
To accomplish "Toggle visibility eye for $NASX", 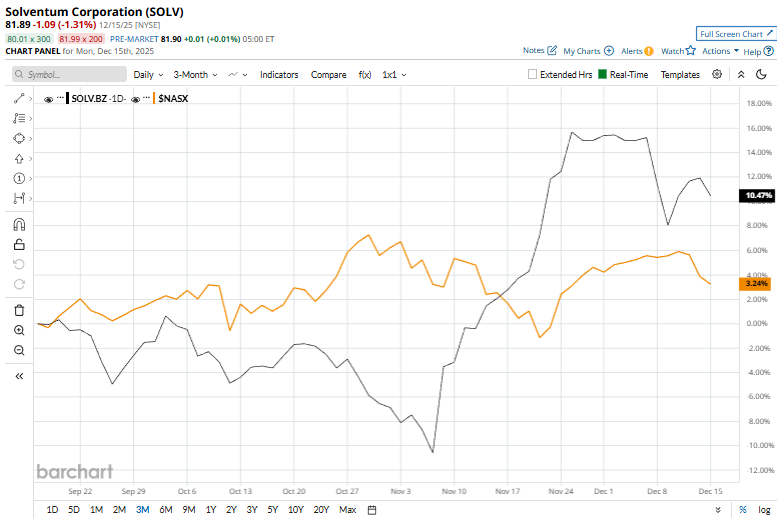I will (135, 99).
